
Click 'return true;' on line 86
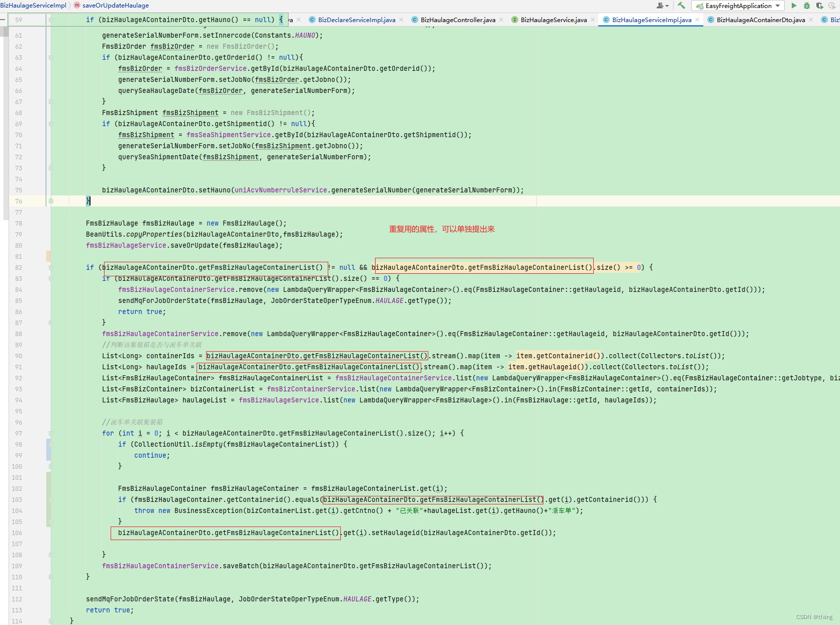(x=142, y=311)
